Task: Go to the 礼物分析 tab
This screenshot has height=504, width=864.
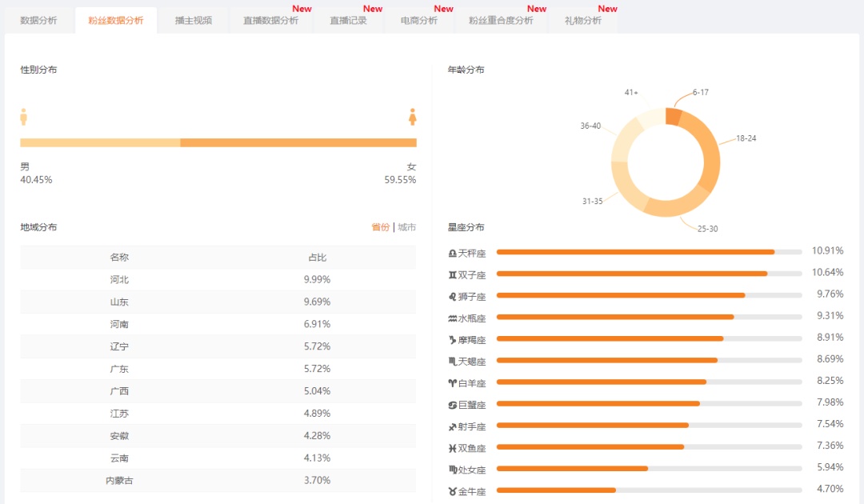Action: pyautogui.click(x=583, y=20)
